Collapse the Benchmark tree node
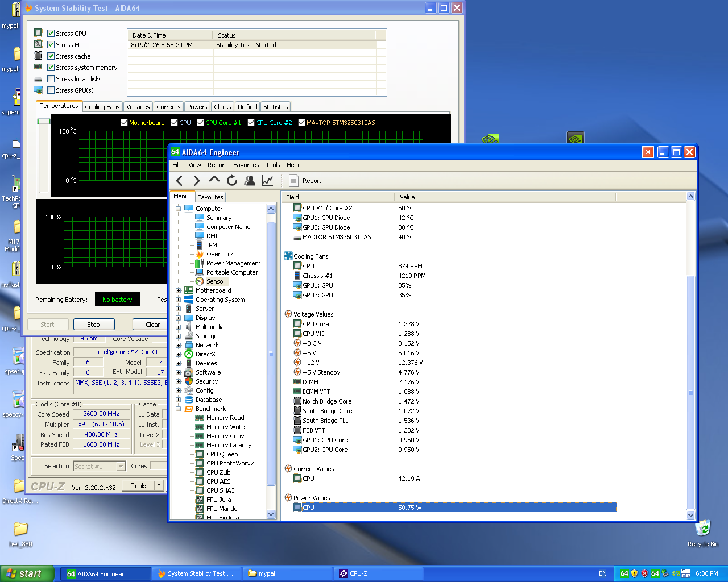The image size is (728, 582). (x=178, y=409)
